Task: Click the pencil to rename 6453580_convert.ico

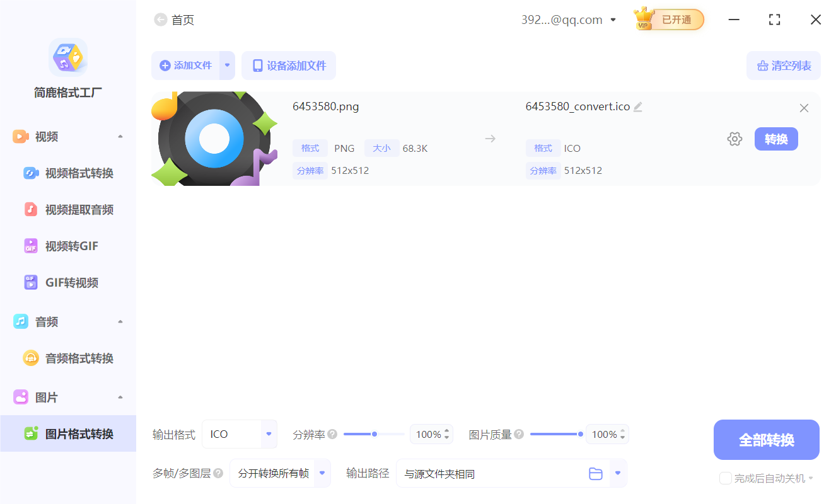Action: (637, 106)
